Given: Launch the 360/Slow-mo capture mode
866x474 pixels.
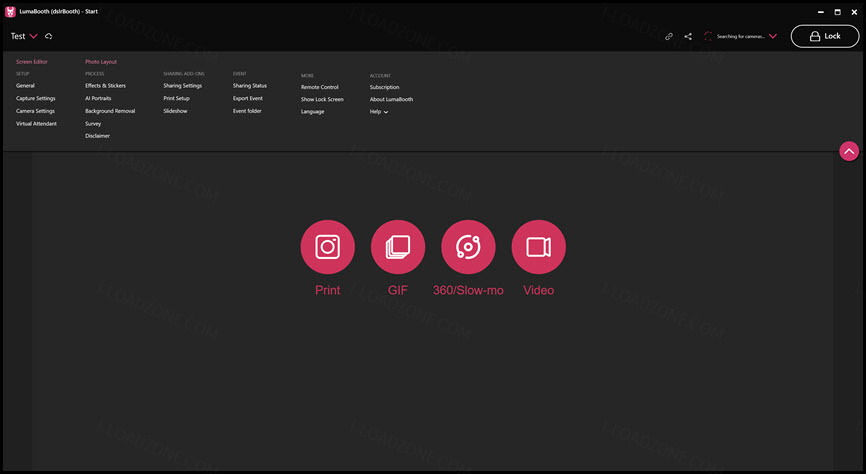Looking at the screenshot, I should point(468,247).
